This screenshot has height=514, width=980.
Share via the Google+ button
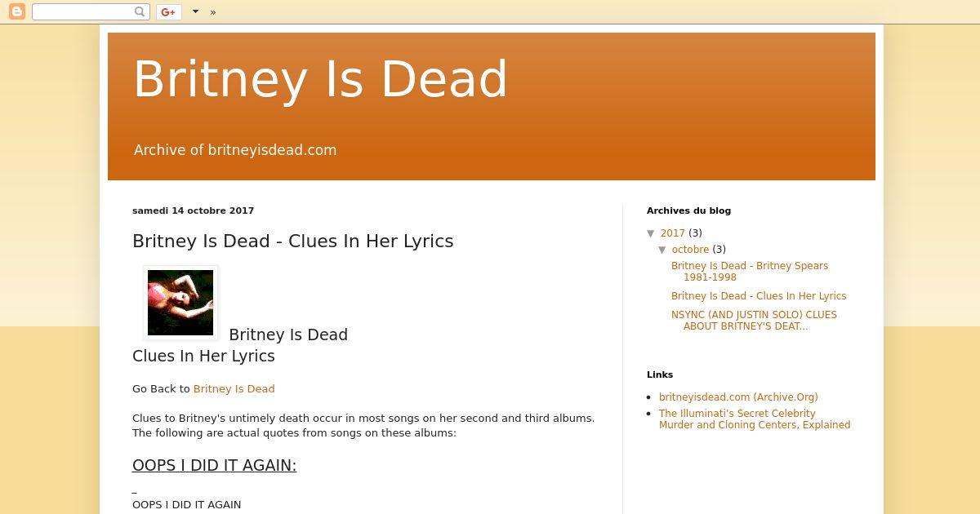pos(168,11)
